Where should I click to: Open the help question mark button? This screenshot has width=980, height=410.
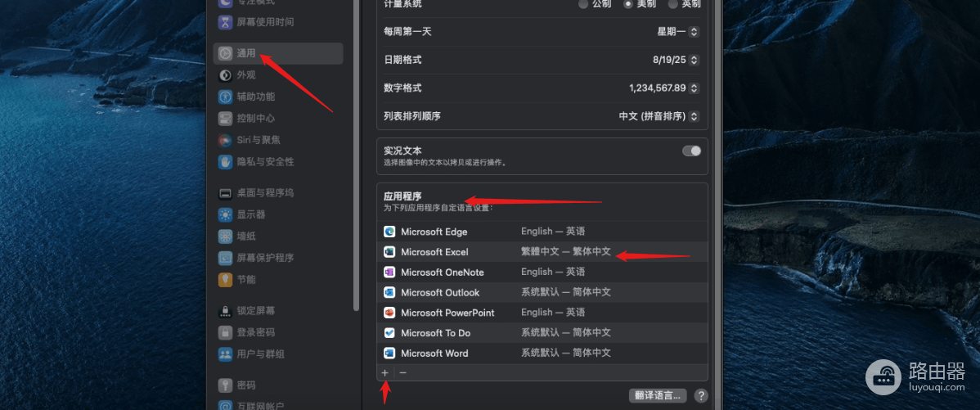click(701, 395)
